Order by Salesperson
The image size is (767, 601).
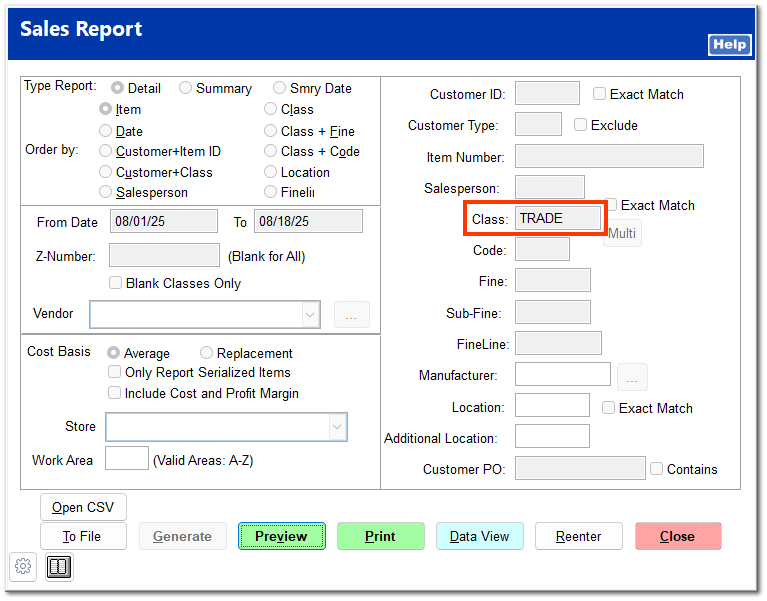(x=105, y=192)
